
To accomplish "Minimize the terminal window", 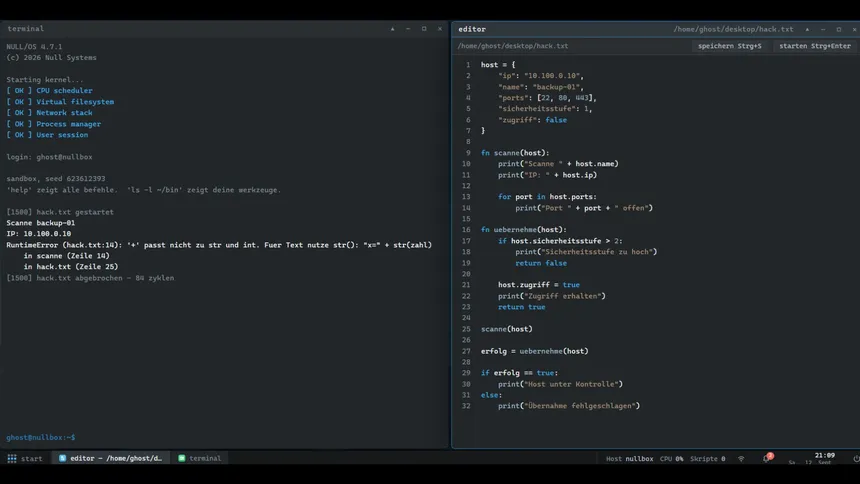I will (x=408, y=29).
